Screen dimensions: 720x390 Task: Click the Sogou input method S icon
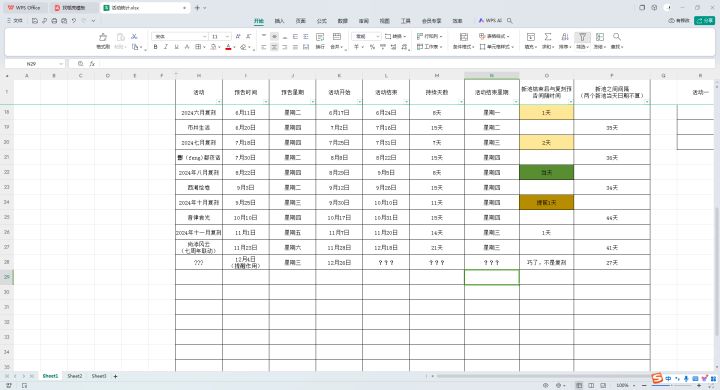pyautogui.click(x=658, y=378)
